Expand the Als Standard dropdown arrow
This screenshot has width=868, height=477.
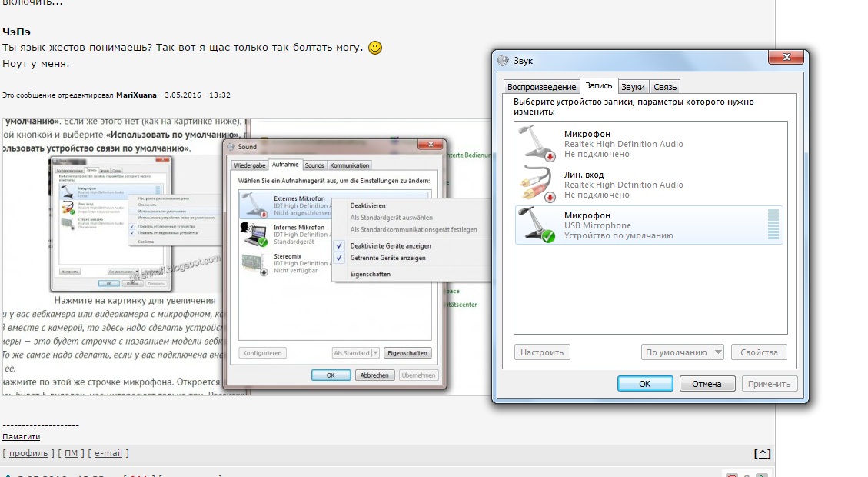375,353
